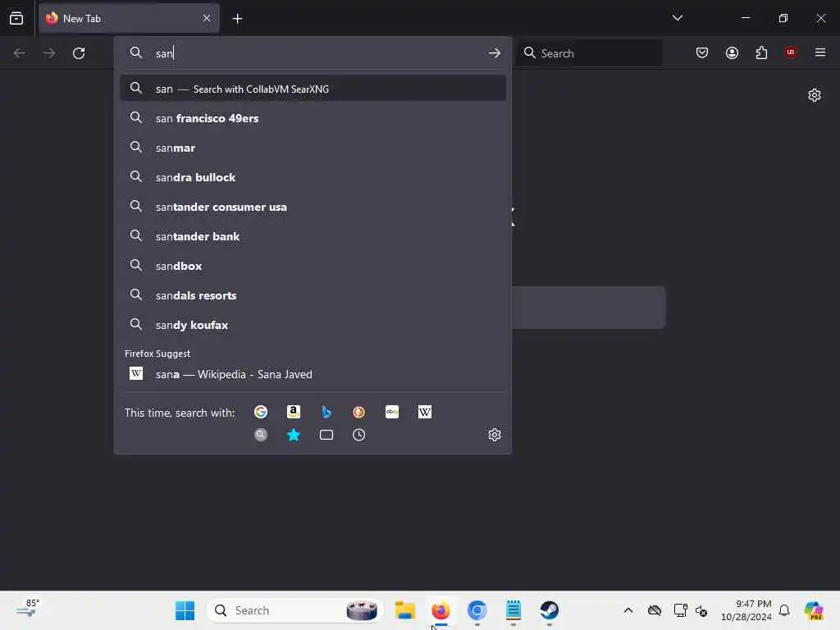Open the weather widget showing 85°
This screenshot has width=840, height=630.
click(27, 609)
